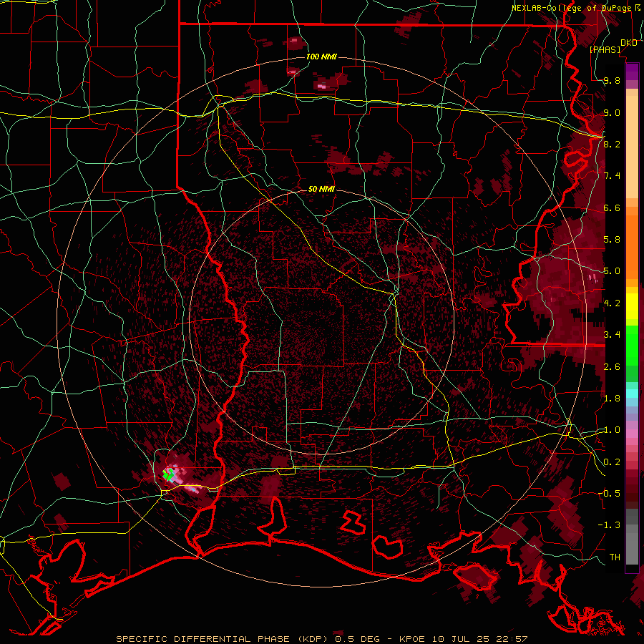Select the 8.2 value on the scale
The height and width of the screenshot is (644, 644).
tap(612, 144)
